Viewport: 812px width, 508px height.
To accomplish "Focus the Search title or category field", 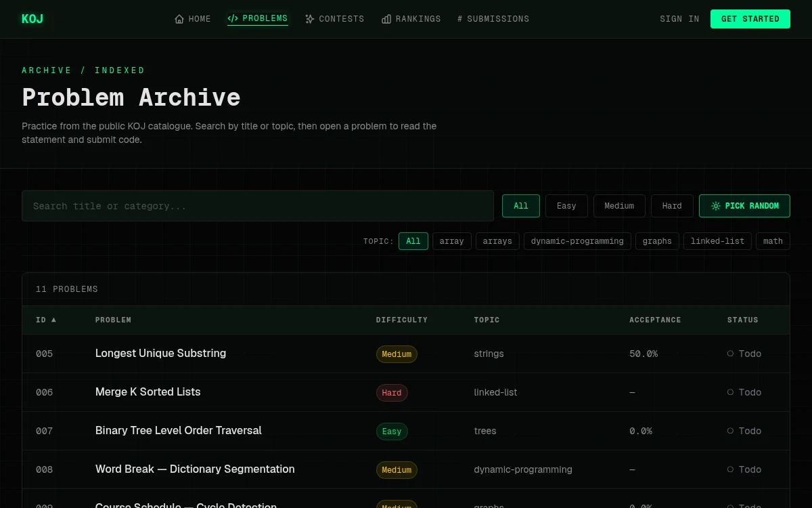I will [x=258, y=206].
